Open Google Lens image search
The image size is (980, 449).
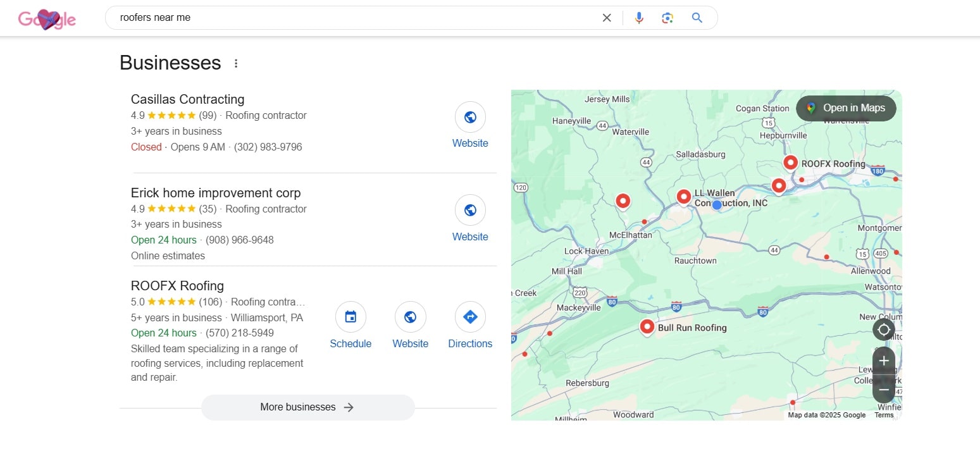(667, 18)
